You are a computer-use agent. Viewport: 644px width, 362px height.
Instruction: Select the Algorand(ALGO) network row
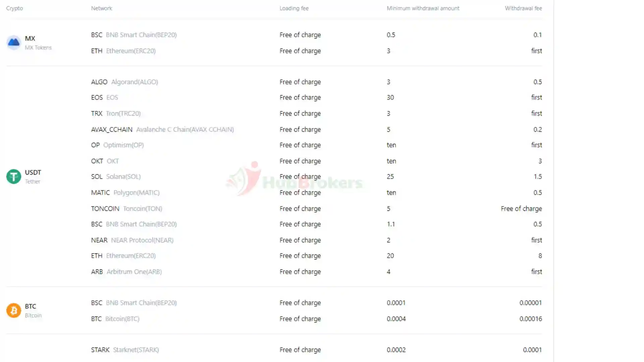[x=124, y=82]
